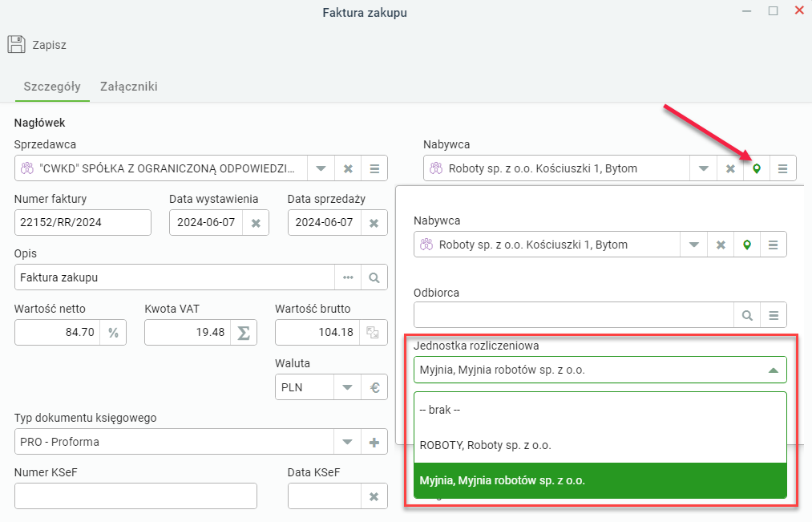
Task: Click the Numer faktury input field
Action: tap(83, 223)
